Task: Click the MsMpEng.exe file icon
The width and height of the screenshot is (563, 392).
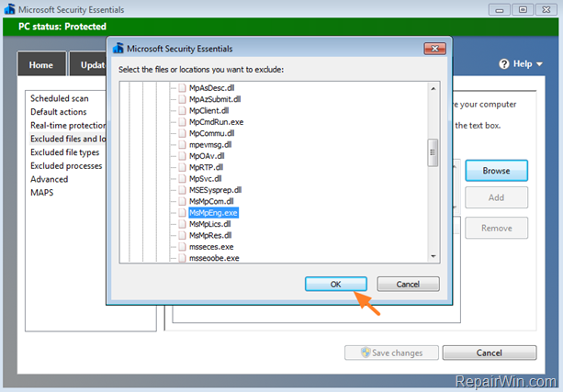Action: (182, 213)
